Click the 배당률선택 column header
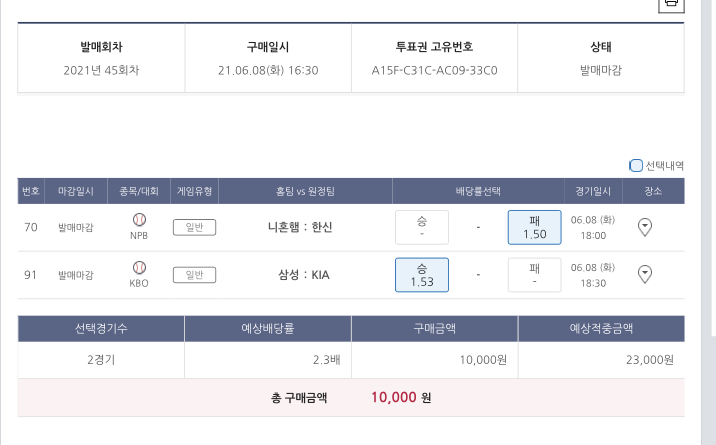The height and width of the screenshot is (445, 716). pos(477,190)
